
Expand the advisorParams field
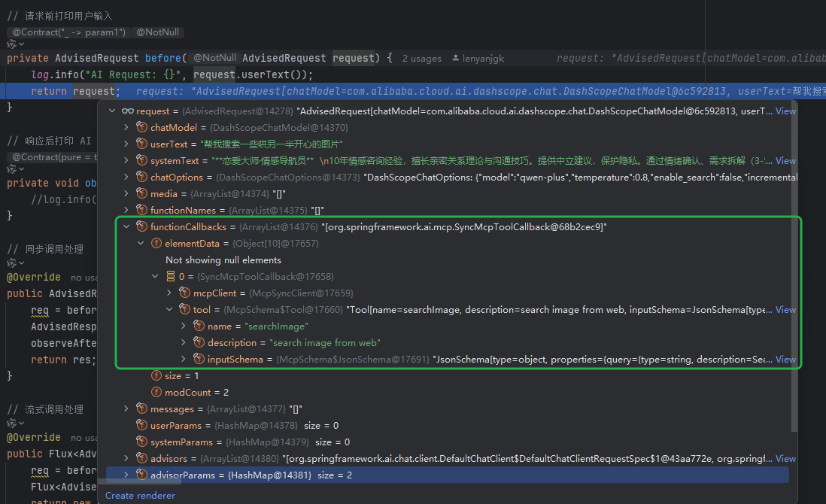click(x=126, y=475)
